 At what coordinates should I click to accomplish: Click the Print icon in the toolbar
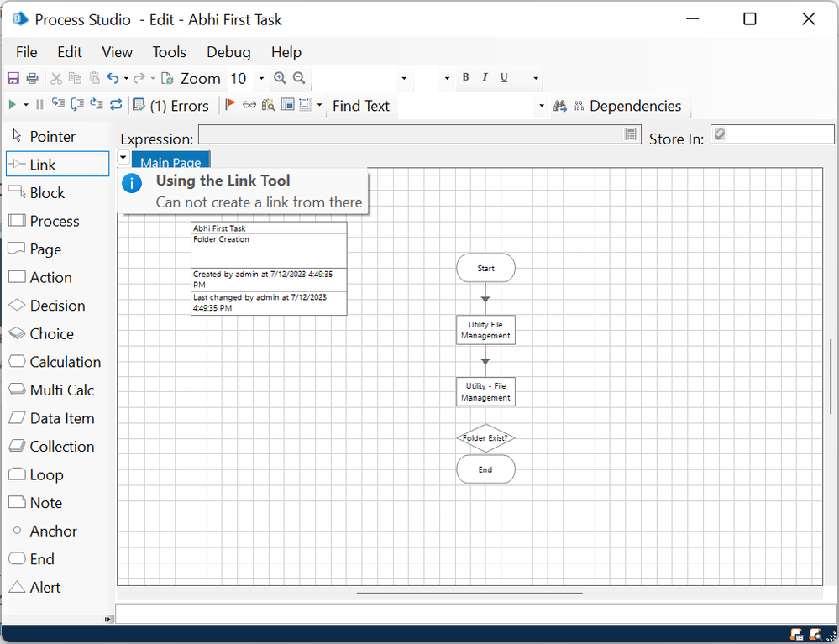coord(32,78)
